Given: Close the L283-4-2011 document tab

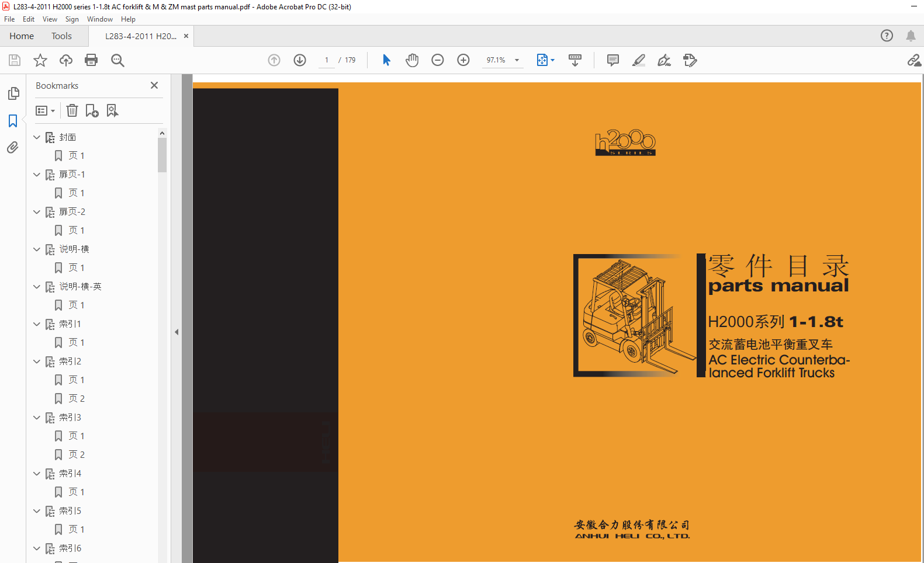Looking at the screenshot, I should 186,36.
